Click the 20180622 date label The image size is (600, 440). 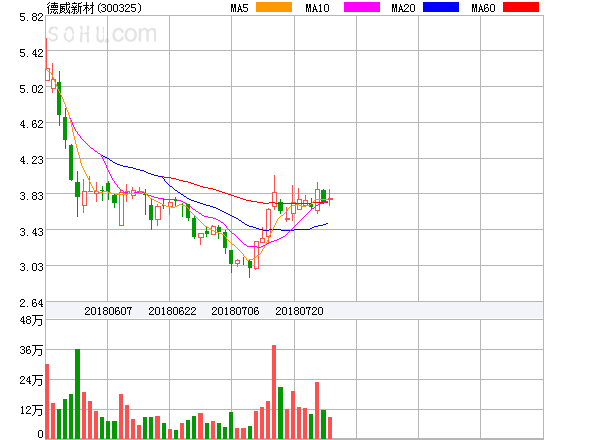pos(172,311)
